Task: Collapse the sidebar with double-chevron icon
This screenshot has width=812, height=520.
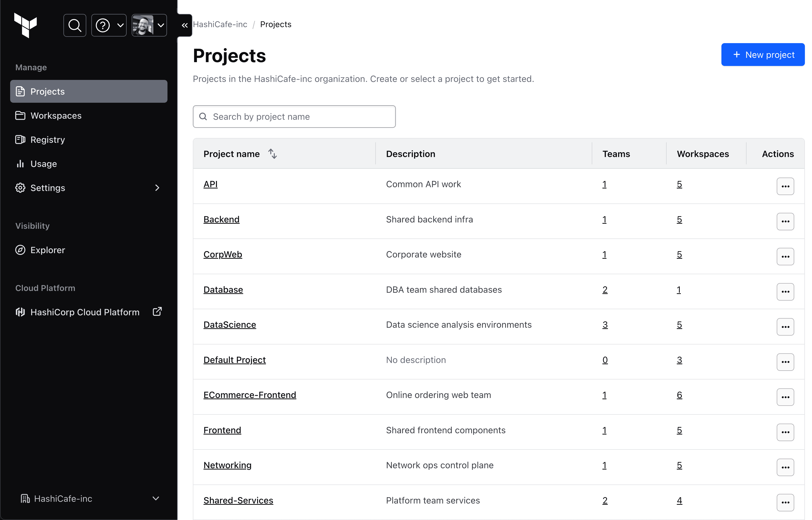Action: (184, 25)
